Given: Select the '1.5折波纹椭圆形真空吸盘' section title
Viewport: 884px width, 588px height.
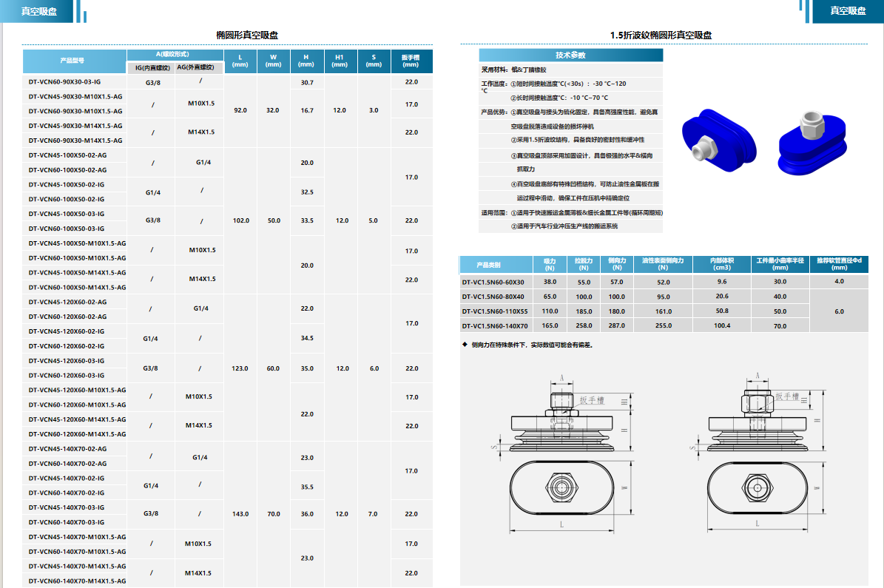Looking at the screenshot, I should pyautogui.click(x=661, y=35).
